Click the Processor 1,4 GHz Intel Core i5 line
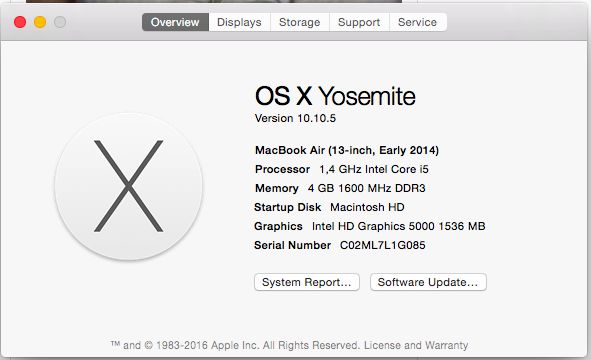 coord(342,169)
